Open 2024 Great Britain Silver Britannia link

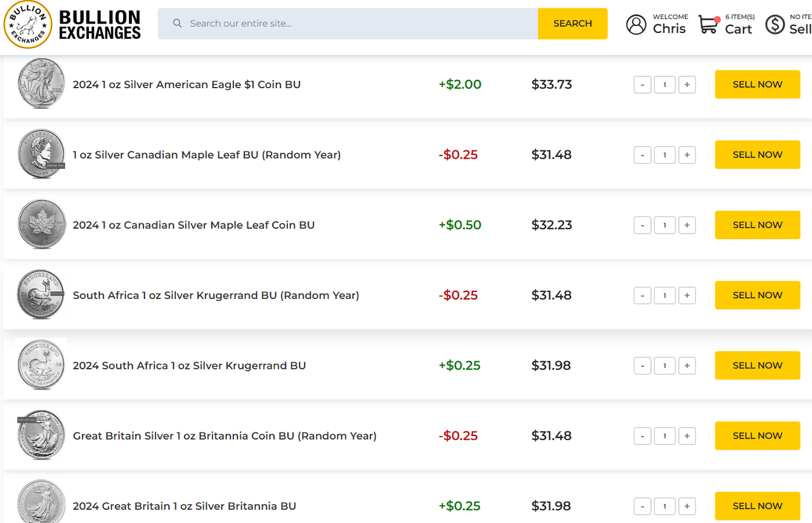click(185, 506)
